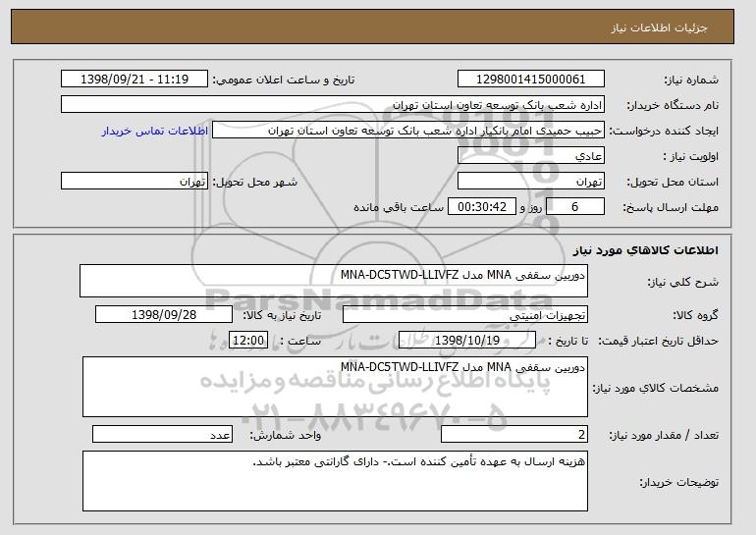Screen dimensions: 756x535
Task: Click the label واحد شمارش
Action: 286,435
